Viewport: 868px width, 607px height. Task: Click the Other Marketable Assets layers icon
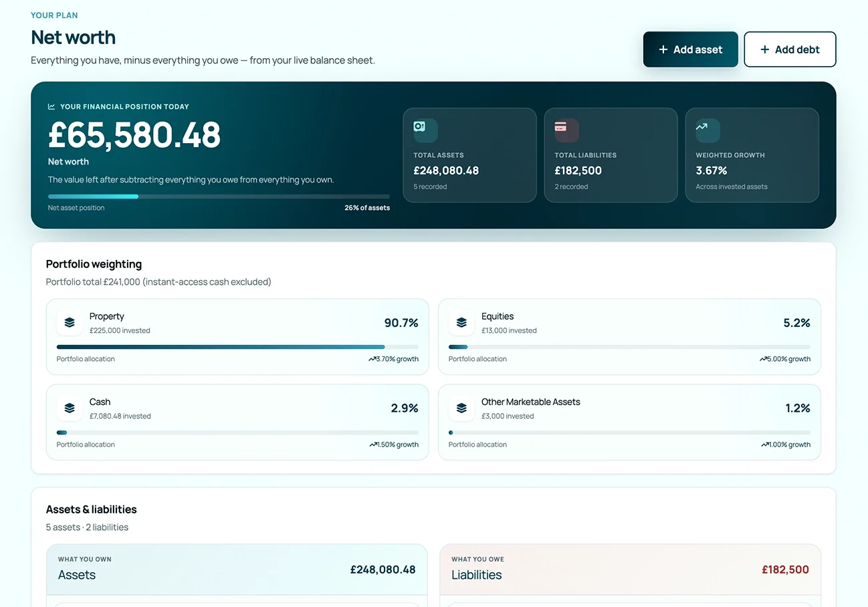pos(461,408)
